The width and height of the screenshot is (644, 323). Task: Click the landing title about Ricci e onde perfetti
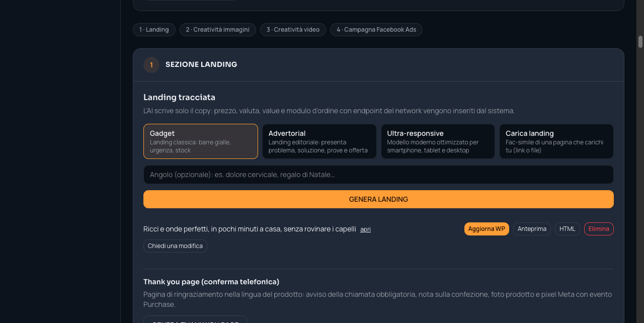point(250,229)
